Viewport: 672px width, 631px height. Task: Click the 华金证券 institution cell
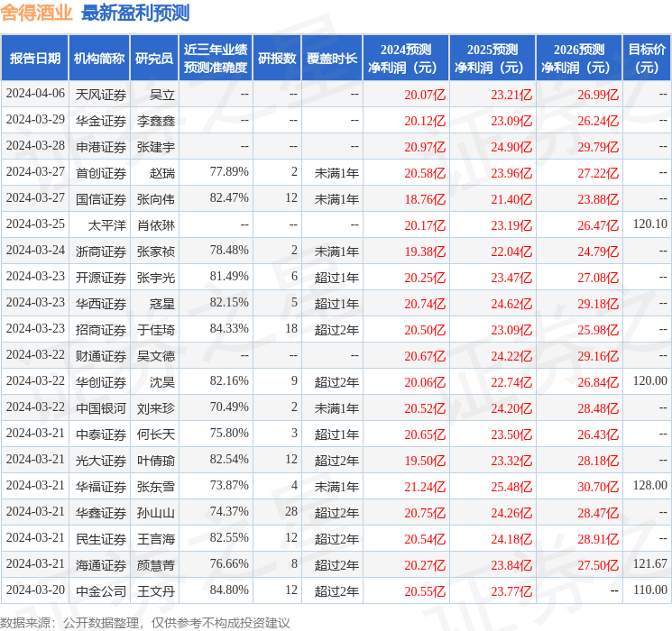pos(101,121)
